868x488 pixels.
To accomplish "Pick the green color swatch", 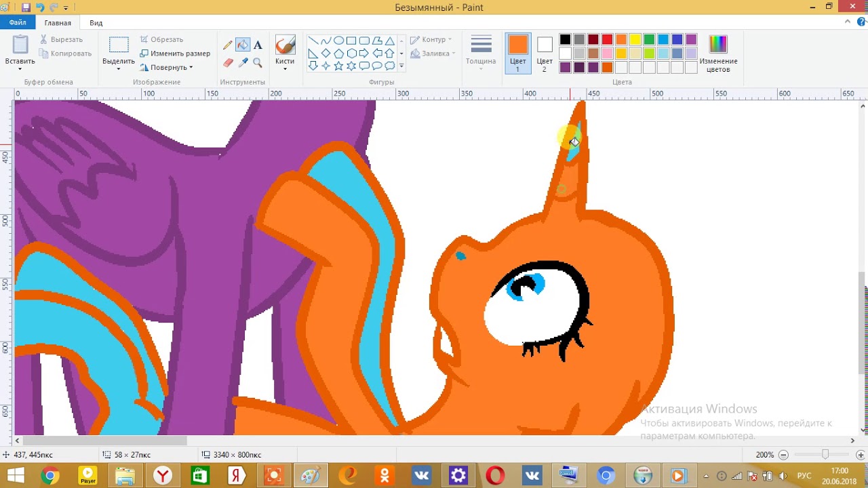I will point(649,39).
